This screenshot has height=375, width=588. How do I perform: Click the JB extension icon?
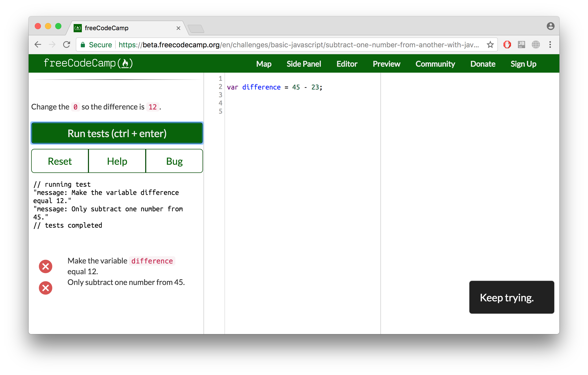(x=522, y=45)
